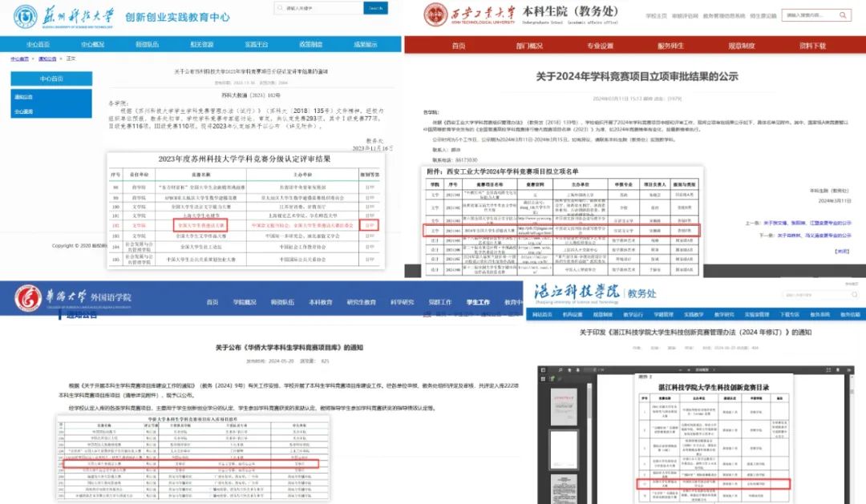Image resolution: width=866 pixels, height=504 pixels.
Task: Click the PDF viewer vertical scrollbar
Action: click(x=852, y=439)
